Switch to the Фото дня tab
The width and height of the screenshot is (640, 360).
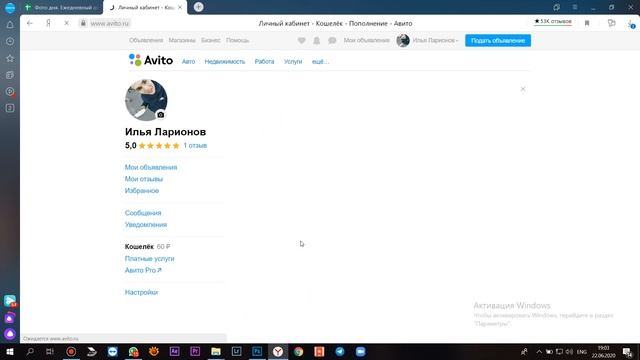pos(61,7)
